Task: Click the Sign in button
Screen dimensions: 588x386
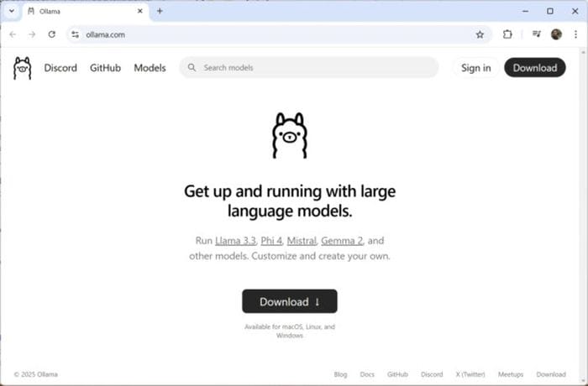Action: coord(476,68)
